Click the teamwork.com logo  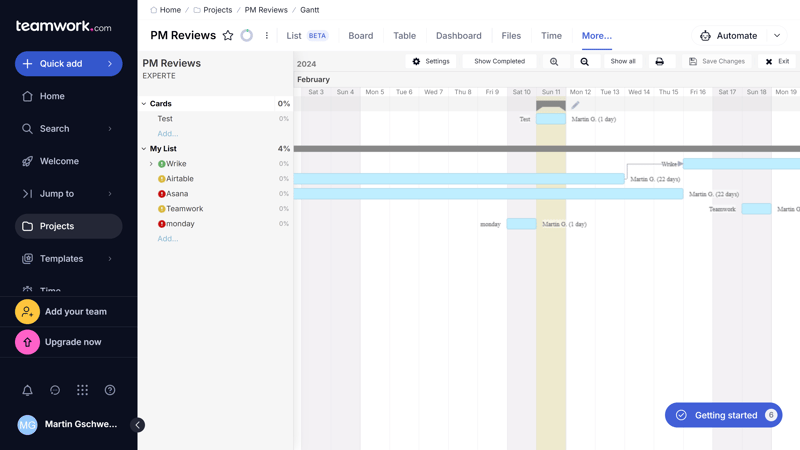63,26
